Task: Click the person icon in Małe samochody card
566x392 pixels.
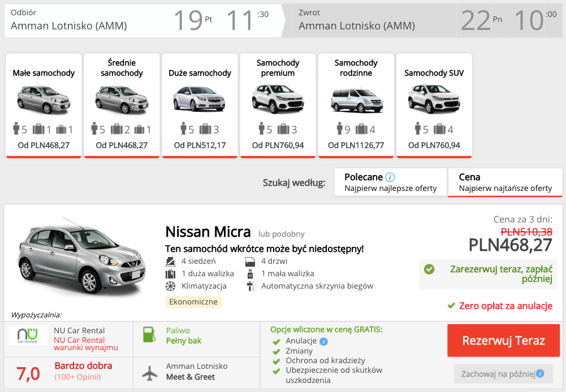Action: coord(16,128)
